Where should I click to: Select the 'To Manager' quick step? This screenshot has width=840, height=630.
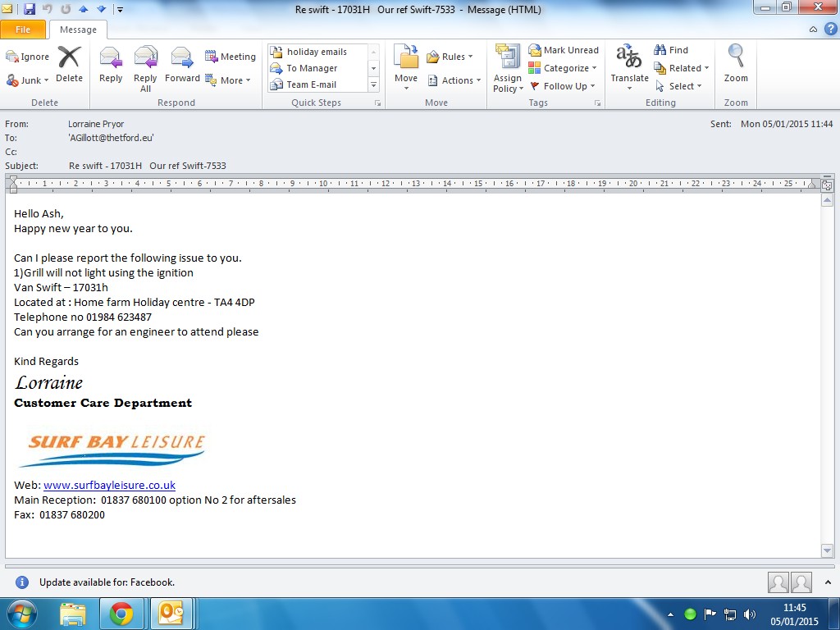[x=312, y=68]
